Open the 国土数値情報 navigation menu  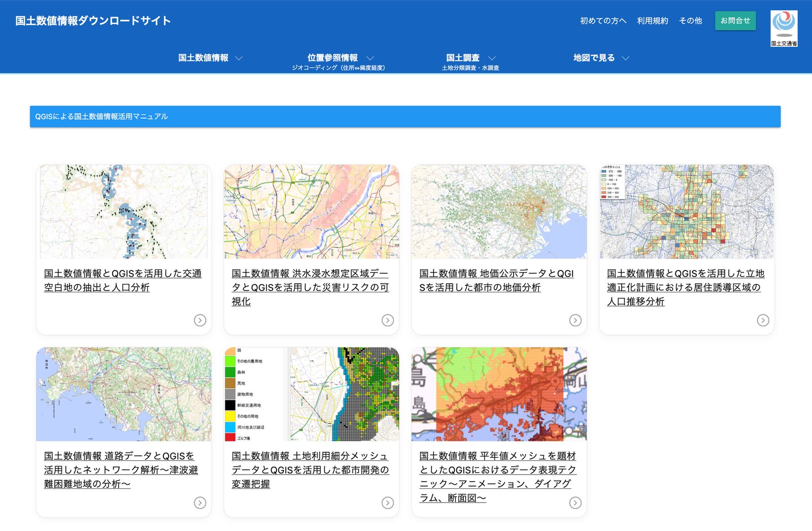[204, 58]
